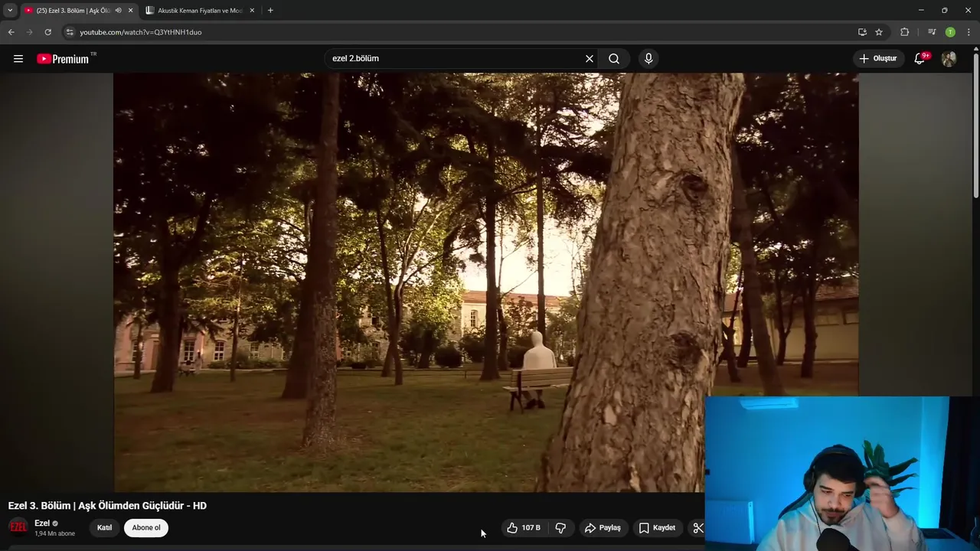Click the scissors clip icon

pos(697,528)
